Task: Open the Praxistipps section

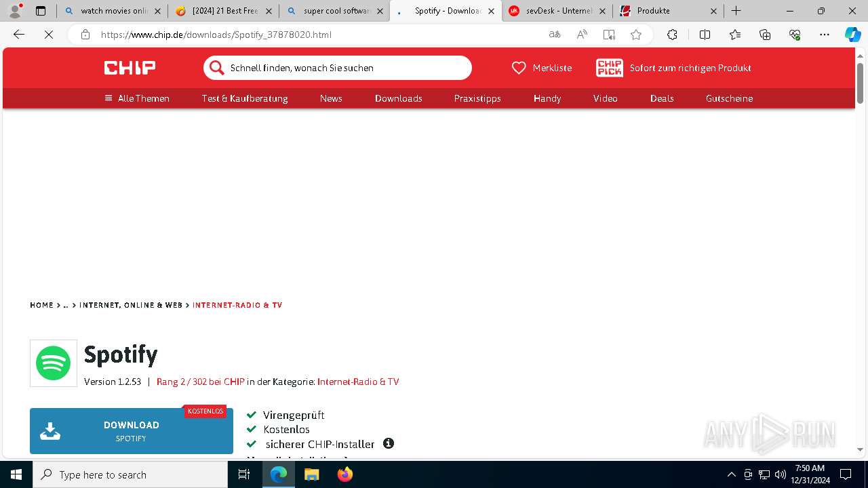Action: tap(477, 98)
